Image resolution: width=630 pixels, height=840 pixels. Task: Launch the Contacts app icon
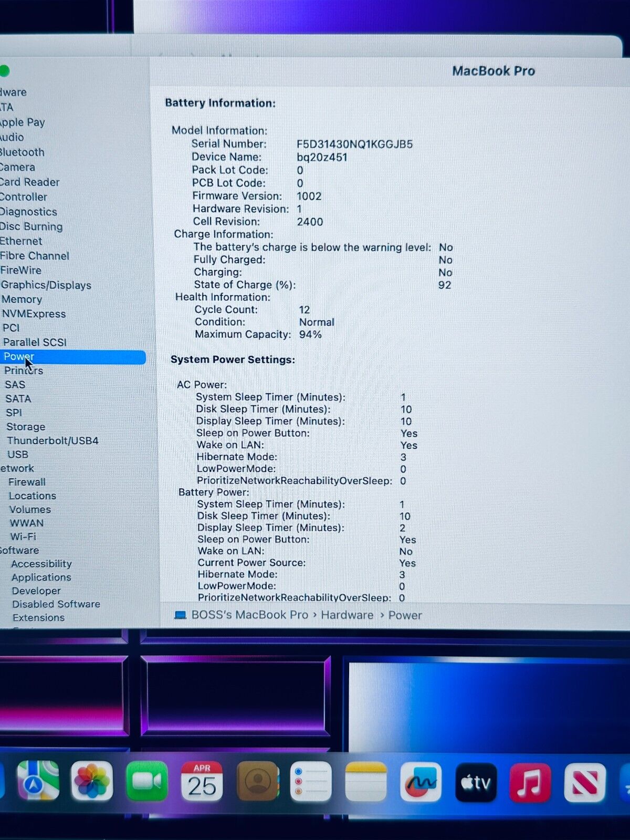tap(257, 781)
